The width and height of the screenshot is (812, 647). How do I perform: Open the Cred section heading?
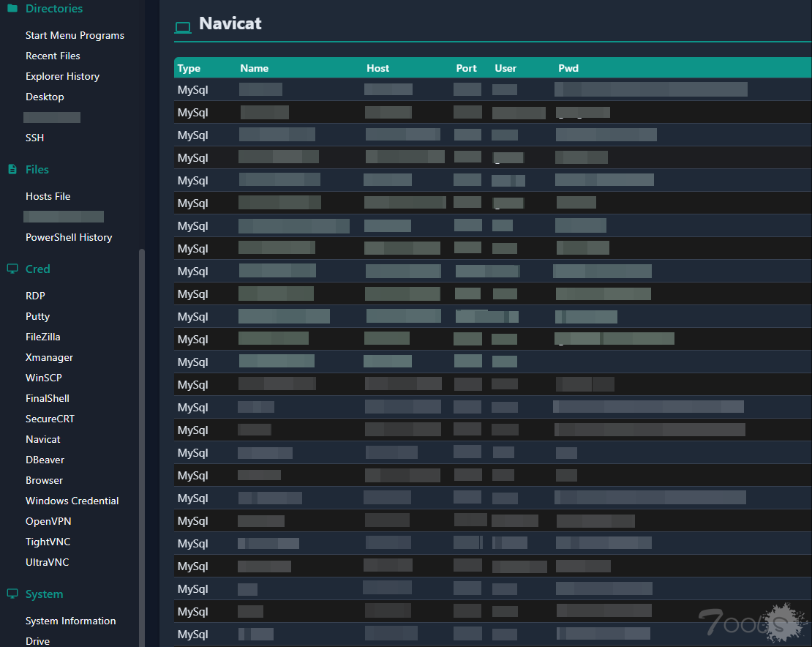pos(38,269)
